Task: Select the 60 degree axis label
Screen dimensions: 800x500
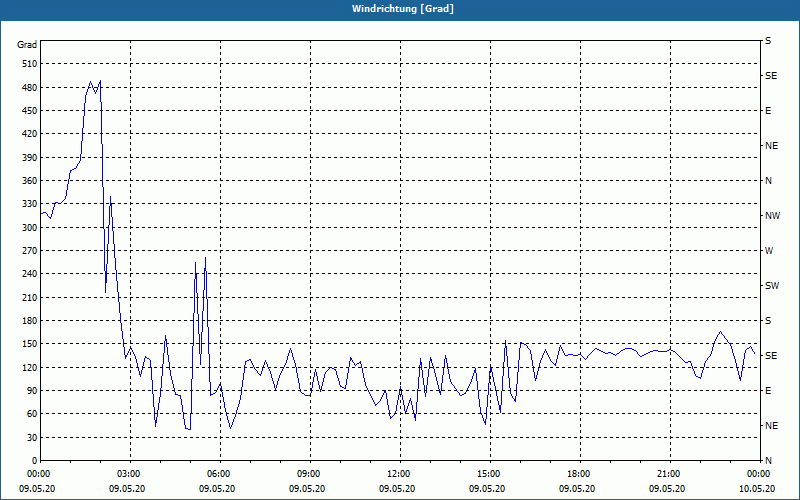Action: 32,414
